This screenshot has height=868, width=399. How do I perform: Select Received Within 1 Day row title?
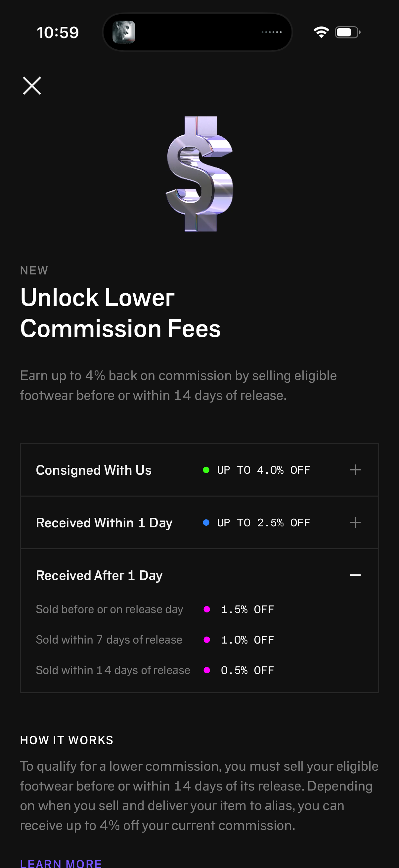(x=104, y=523)
